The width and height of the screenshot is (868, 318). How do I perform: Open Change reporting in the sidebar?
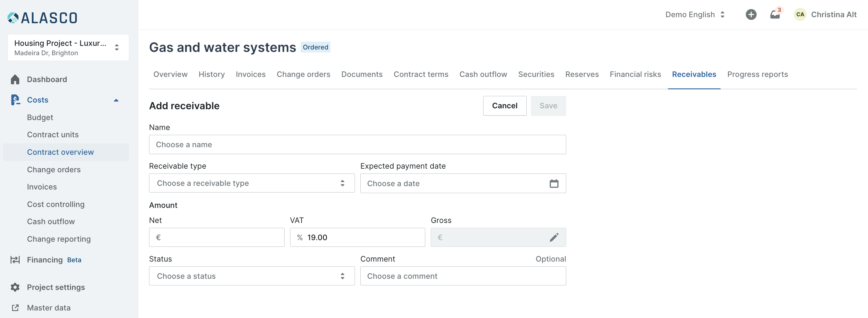59,239
